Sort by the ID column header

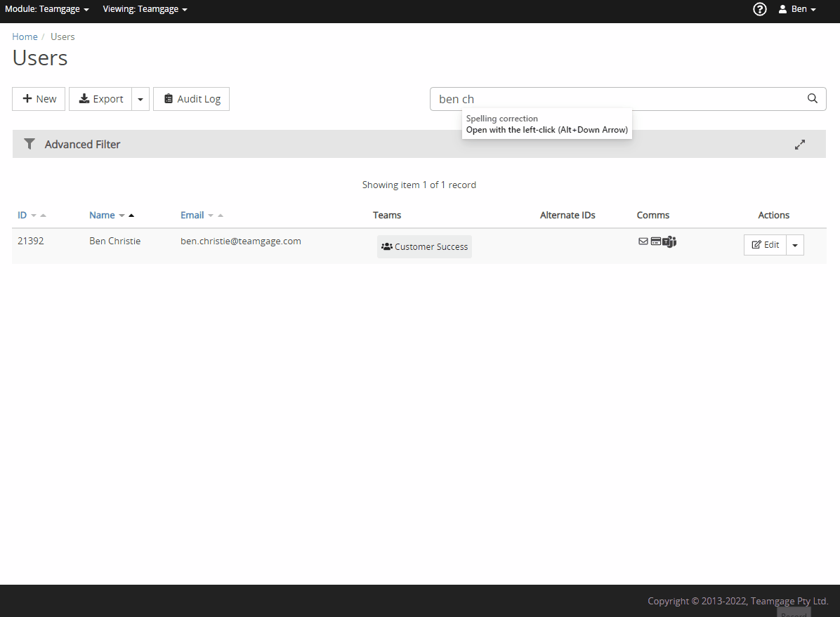pyautogui.click(x=22, y=215)
